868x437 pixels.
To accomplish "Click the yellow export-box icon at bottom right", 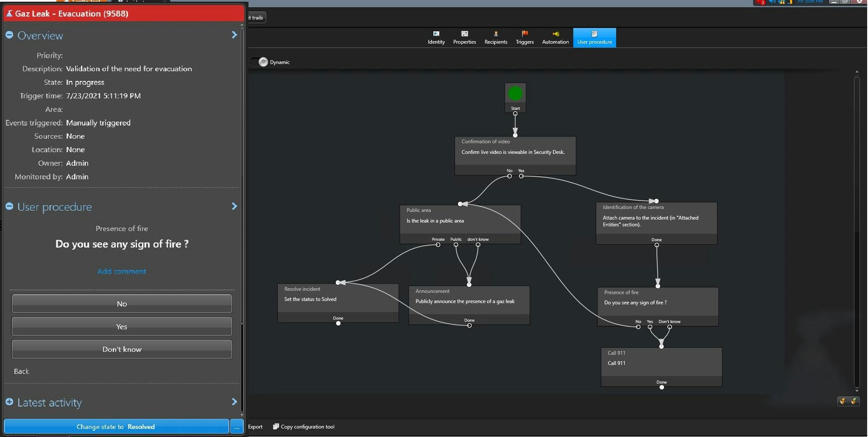I will pyautogui.click(x=843, y=401).
